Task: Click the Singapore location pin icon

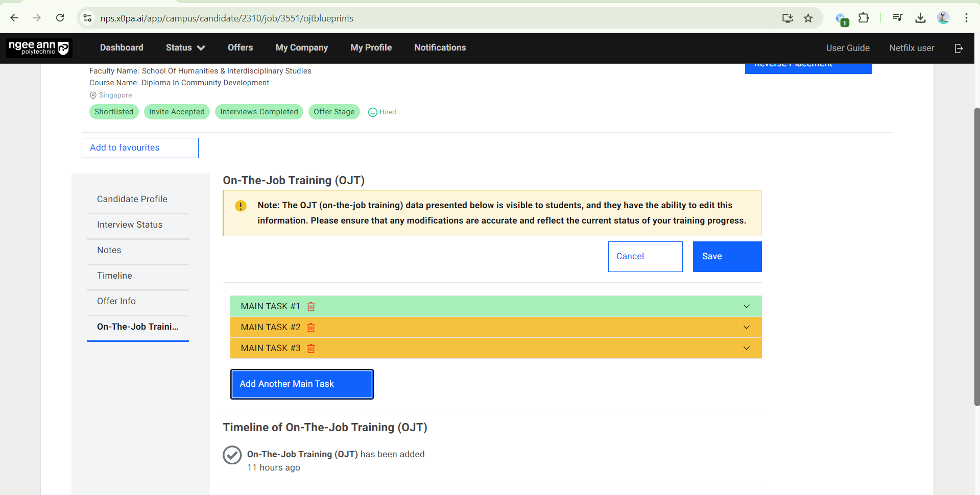Action: coord(93,95)
